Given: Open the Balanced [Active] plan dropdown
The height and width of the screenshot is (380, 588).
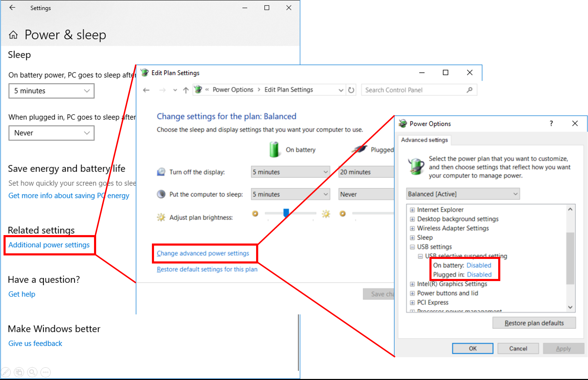Looking at the screenshot, I should (x=463, y=194).
